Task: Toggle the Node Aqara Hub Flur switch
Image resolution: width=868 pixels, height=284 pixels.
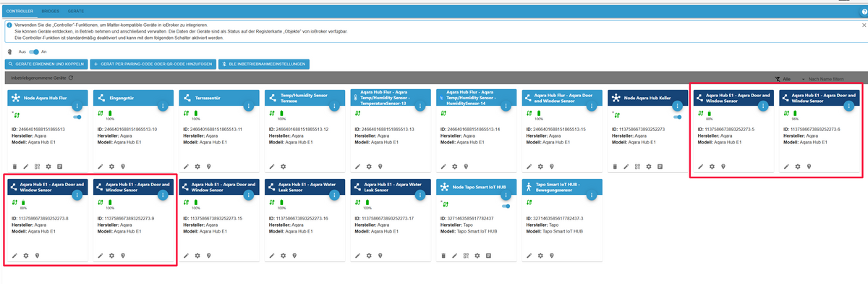Action: point(77,117)
